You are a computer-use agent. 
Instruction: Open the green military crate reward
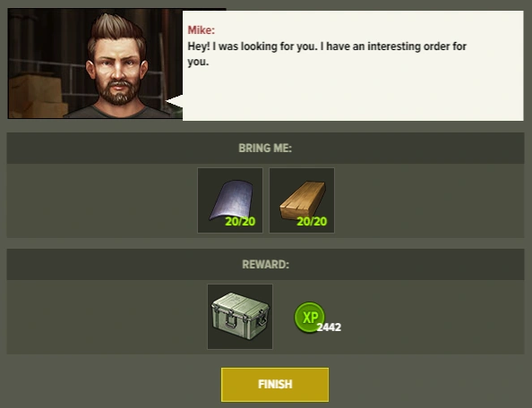240,317
